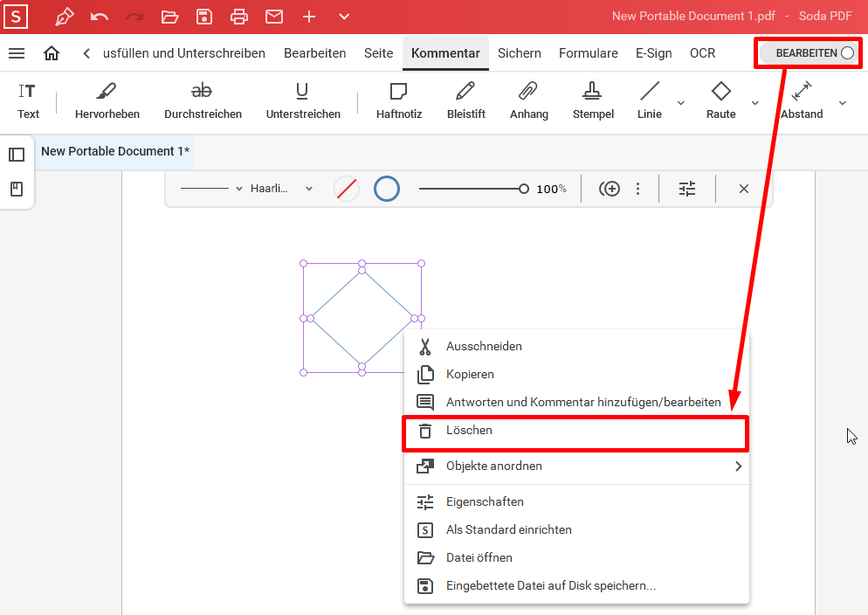Select the New Portable Document 1* document tab
The height and width of the screenshot is (615, 868).
coord(114,151)
